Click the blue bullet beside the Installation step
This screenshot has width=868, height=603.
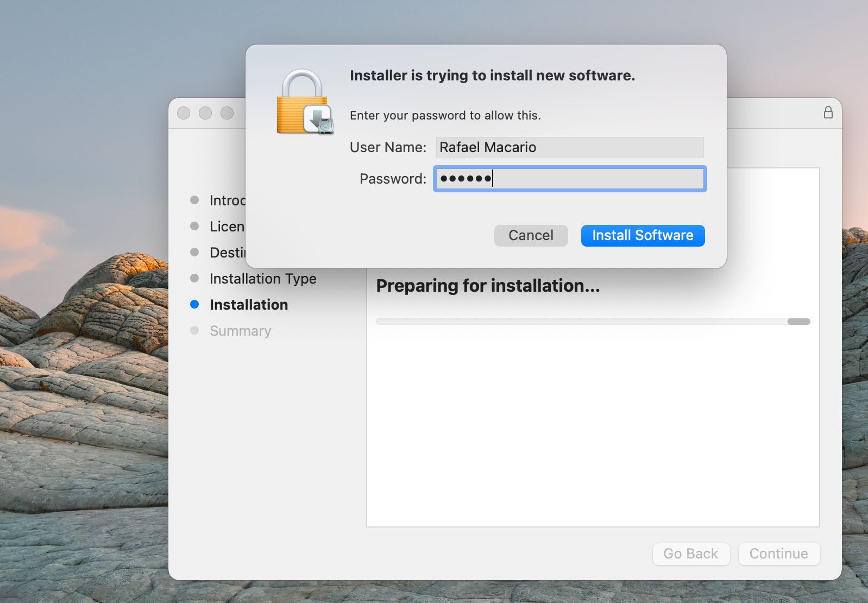[x=194, y=305]
